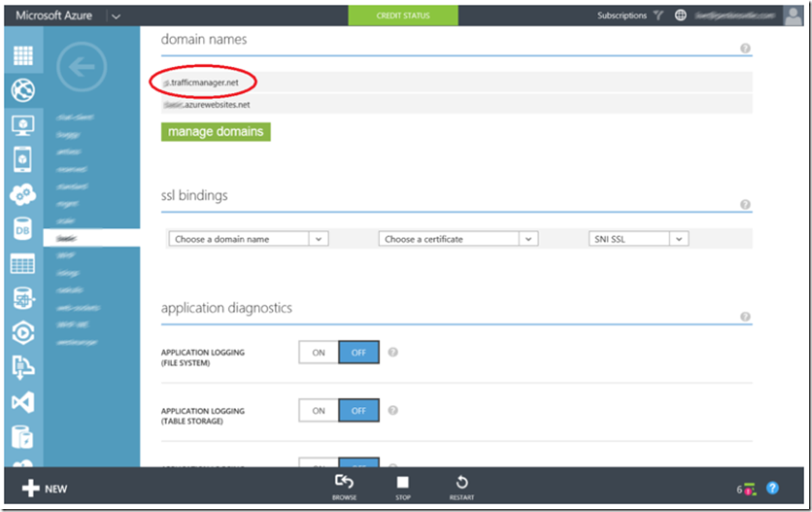Set application logging (file system) to OFF
The height and width of the screenshot is (512, 812).
pyautogui.click(x=359, y=353)
